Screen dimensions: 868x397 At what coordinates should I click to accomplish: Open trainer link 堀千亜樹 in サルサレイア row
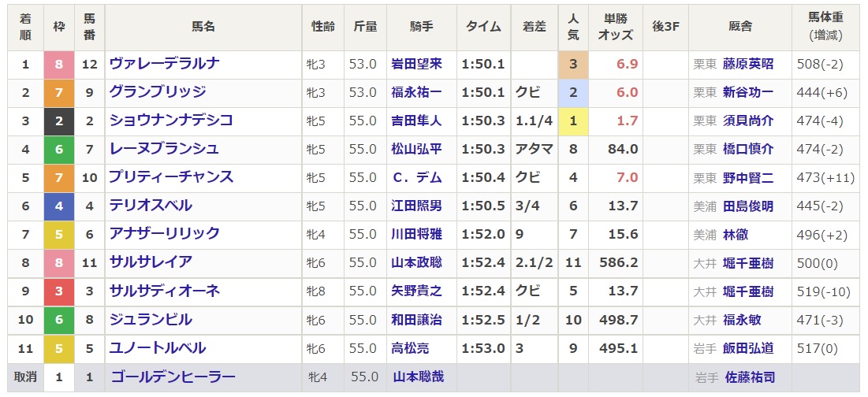pos(748,262)
